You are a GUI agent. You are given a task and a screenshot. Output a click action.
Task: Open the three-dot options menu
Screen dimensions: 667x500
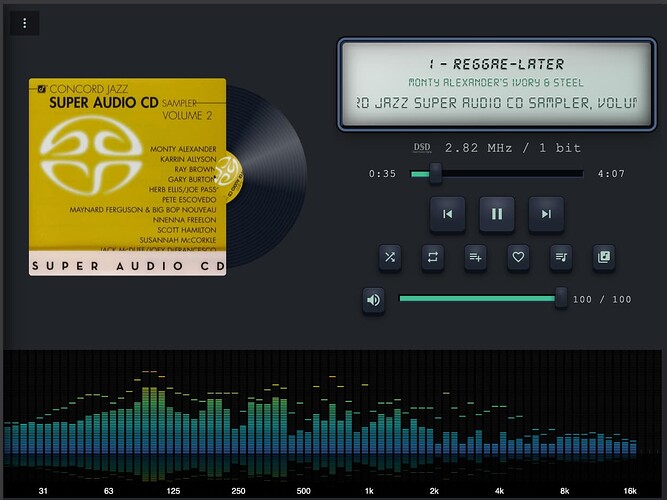click(x=25, y=23)
